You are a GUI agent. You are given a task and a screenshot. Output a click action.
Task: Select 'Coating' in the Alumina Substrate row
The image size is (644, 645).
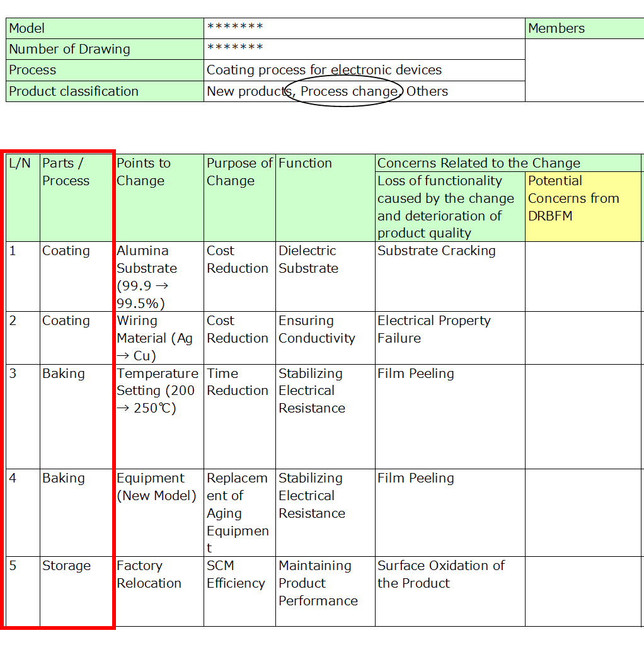(76, 277)
